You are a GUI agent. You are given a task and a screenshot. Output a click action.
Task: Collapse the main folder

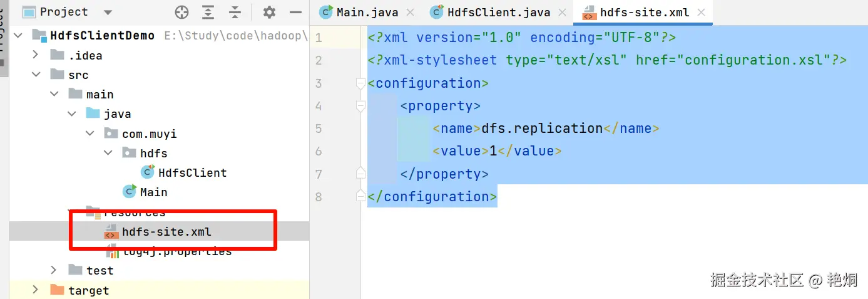point(54,94)
